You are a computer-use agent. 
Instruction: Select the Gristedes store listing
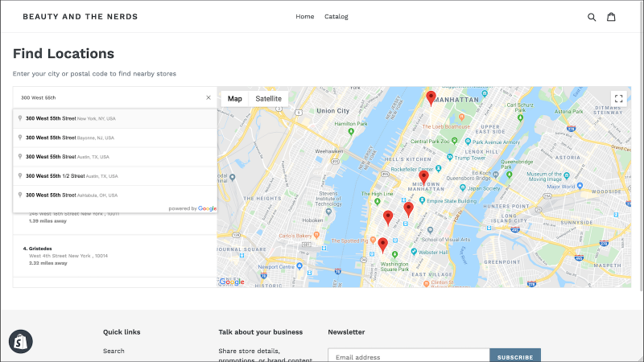click(115, 256)
